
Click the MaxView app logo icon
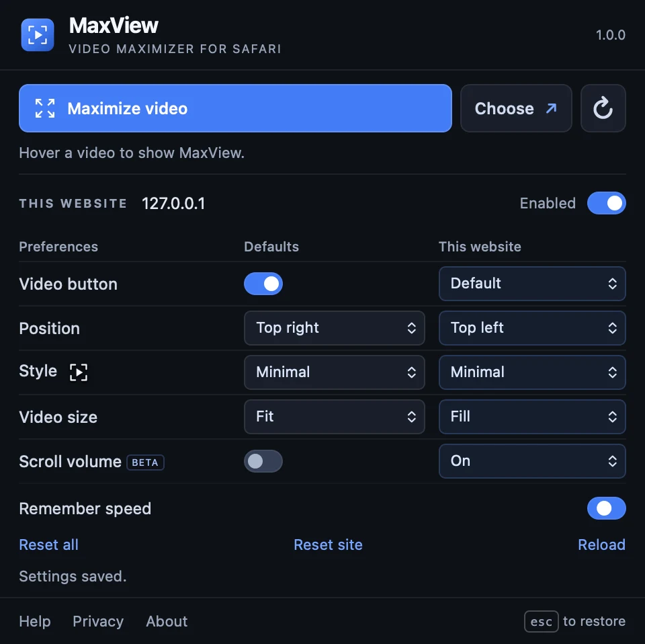click(x=38, y=35)
